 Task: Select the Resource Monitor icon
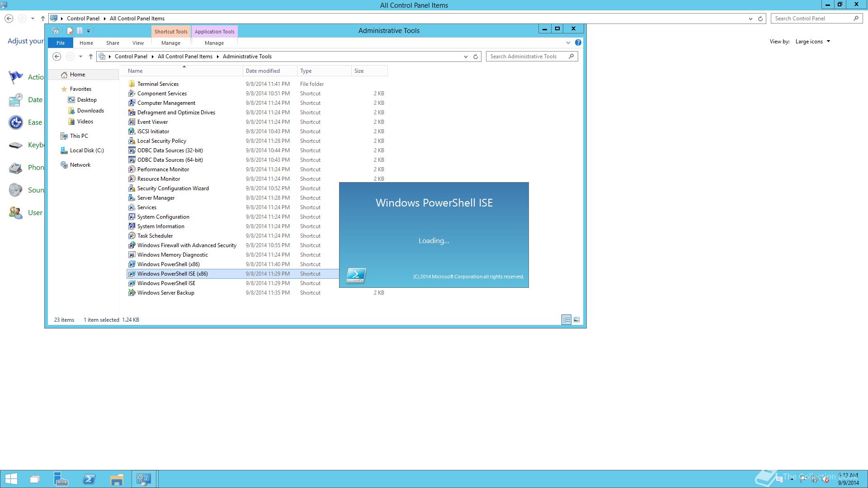[x=132, y=179]
